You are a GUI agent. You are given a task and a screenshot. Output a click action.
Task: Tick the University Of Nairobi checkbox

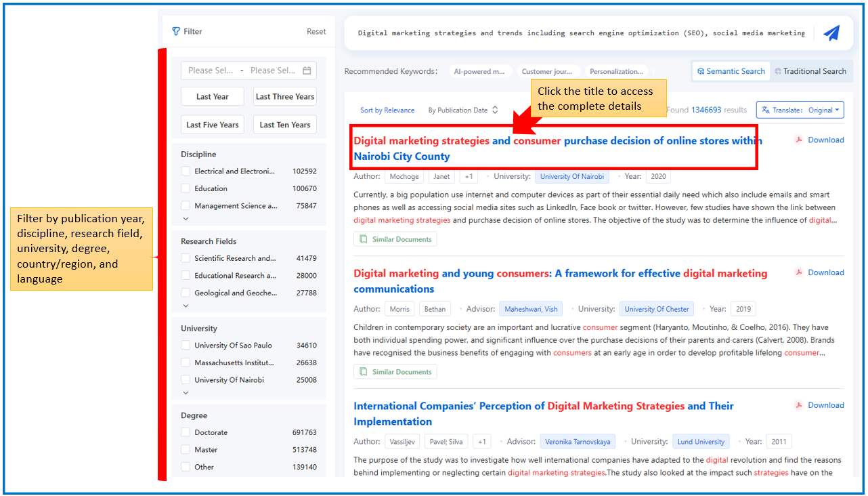click(x=186, y=380)
